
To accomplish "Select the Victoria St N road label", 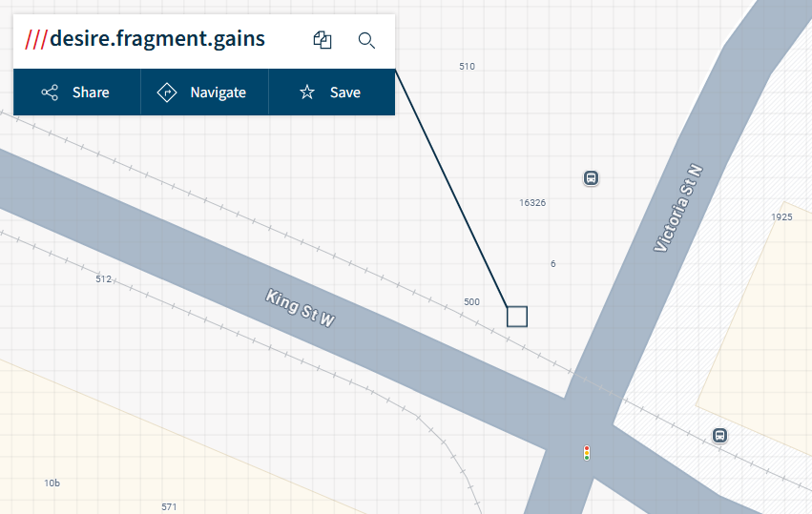I will [677, 208].
